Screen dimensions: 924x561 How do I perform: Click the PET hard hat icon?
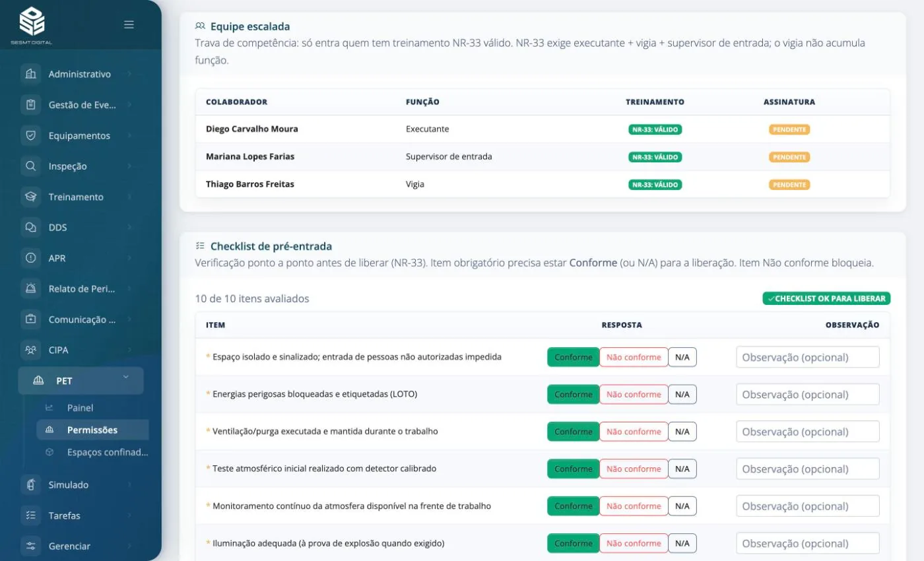click(38, 381)
